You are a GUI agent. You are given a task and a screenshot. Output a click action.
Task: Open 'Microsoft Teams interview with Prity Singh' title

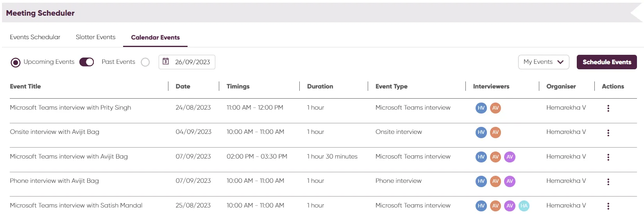click(70, 108)
